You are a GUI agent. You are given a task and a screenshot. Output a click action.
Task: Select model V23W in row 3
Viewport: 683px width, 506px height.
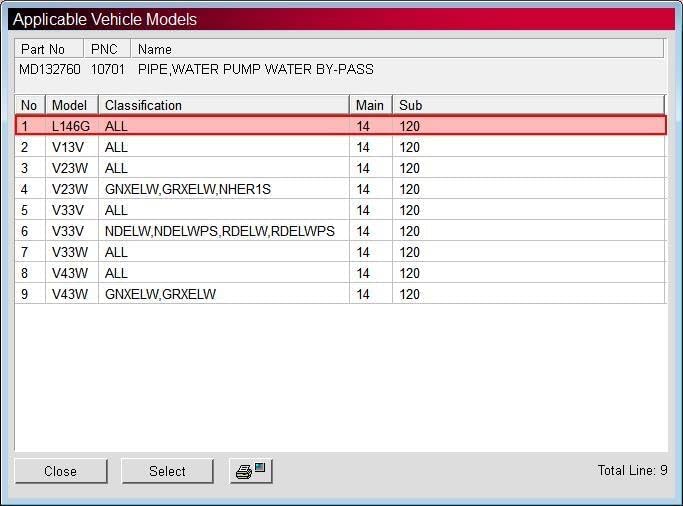tap(70, 168)
